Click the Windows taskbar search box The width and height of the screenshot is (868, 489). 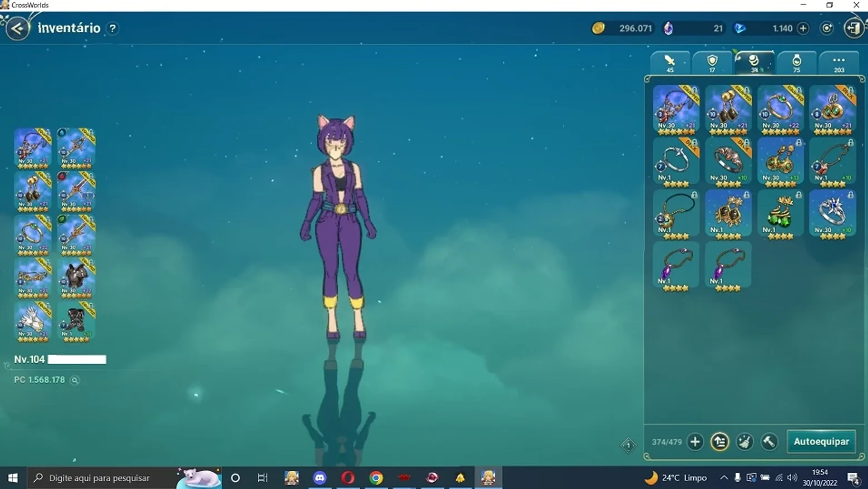pos(124,478)
